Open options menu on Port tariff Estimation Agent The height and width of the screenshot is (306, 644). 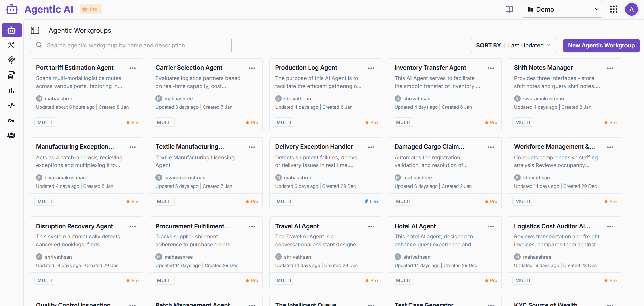(x=132, y=68)
